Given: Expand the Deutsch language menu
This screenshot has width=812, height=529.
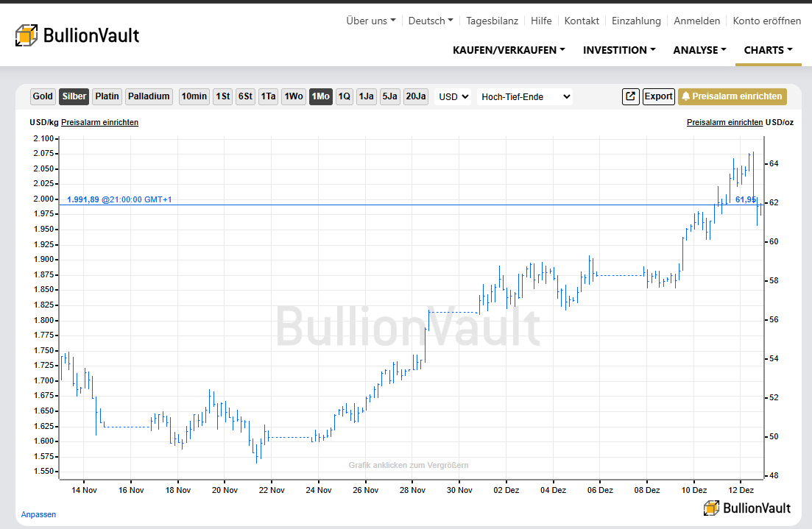Looking at the screenshot, I should tap(431, 21).
